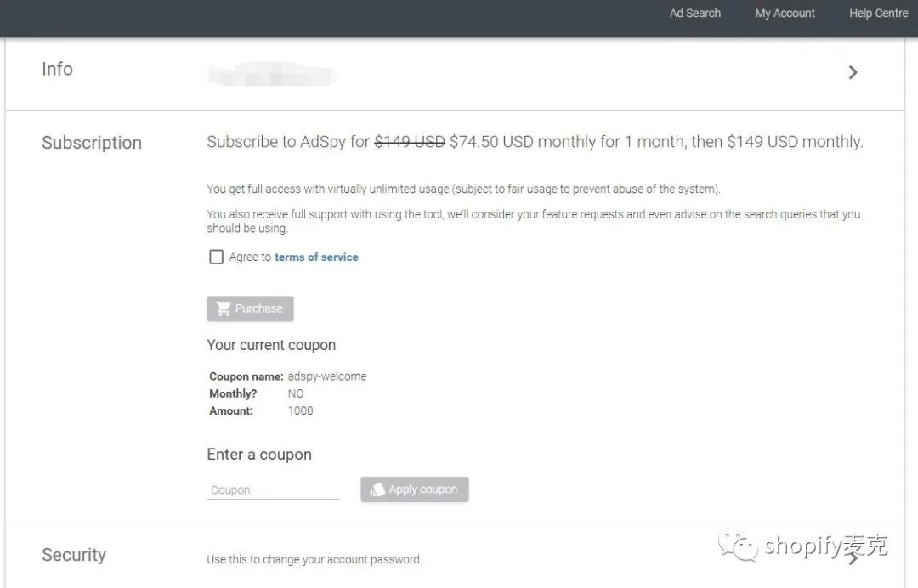
Task: Click the Subscription section heading
Action: coord(92,143)
